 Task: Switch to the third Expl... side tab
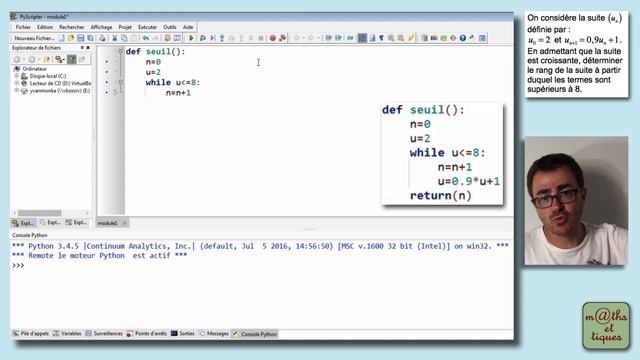[x=76, y=223]
